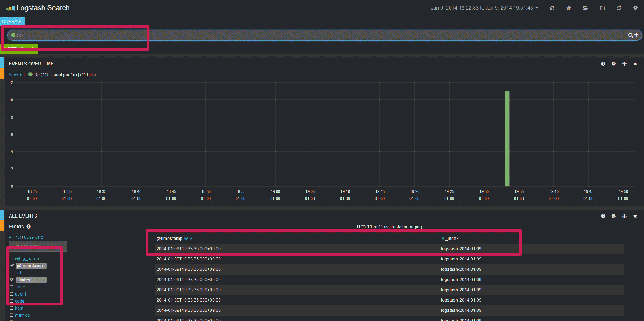The height and width of the screenshot is (321, 644).
Task: Expand the View options in Events Over Time
Action: 15,75
